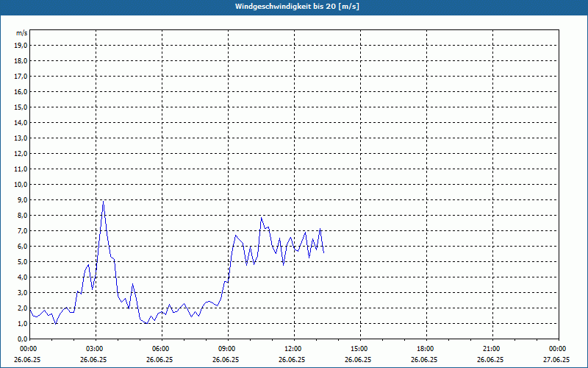Click the blue line peak near 10:30
588x368 pixels.
262,218
